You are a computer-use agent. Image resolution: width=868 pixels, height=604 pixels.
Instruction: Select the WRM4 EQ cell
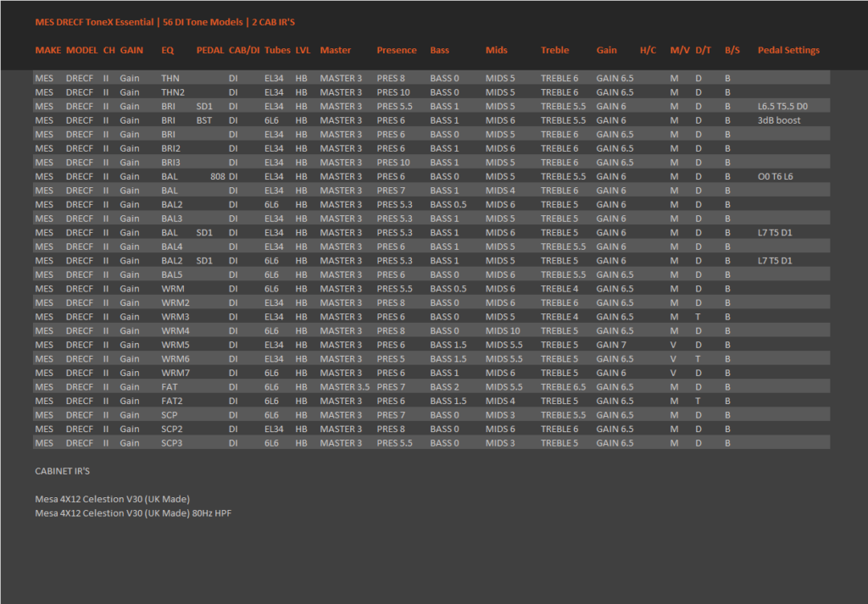click(175, 330)
